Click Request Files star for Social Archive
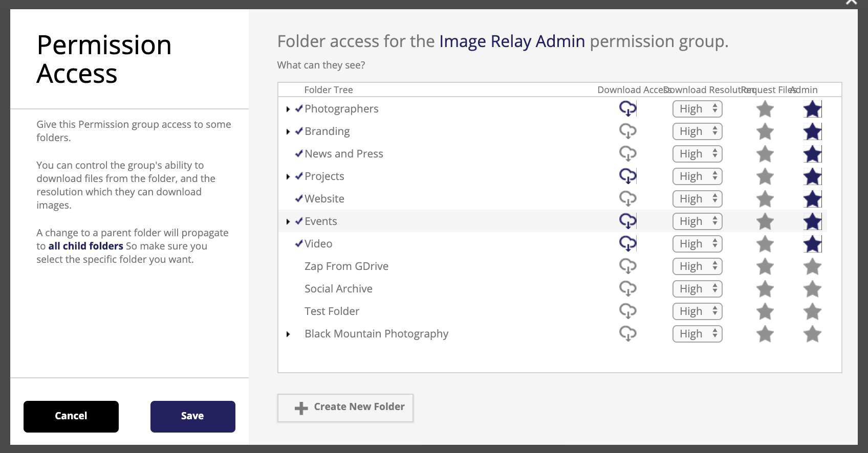This screenshot has width=868, height=453. pos(765,289)
